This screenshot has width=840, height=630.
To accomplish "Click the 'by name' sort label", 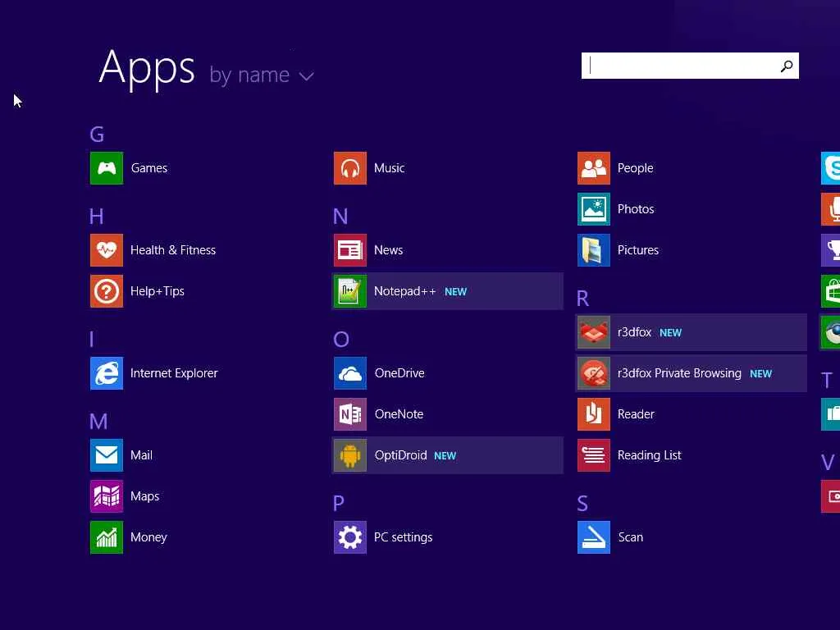I will [x=249, y=75].
